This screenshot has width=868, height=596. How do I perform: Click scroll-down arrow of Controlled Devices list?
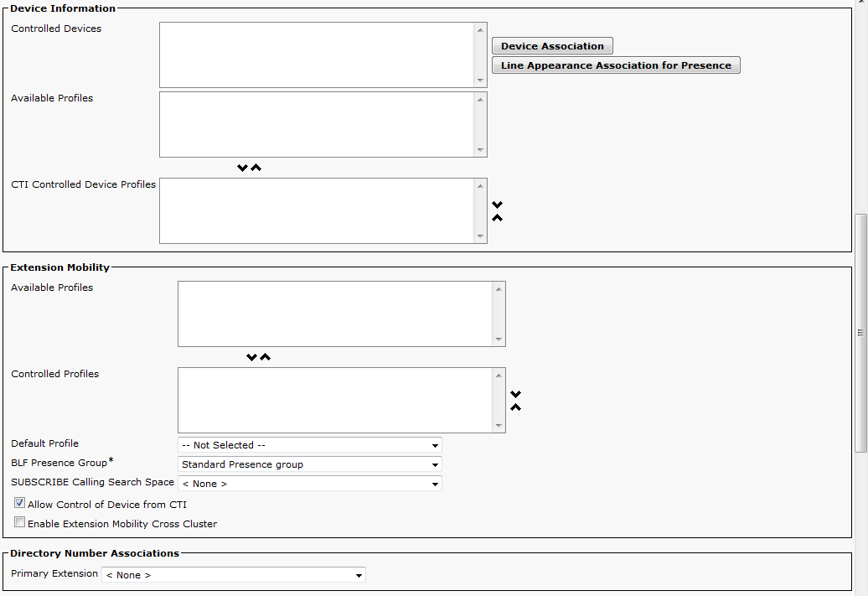pos(480,80)
